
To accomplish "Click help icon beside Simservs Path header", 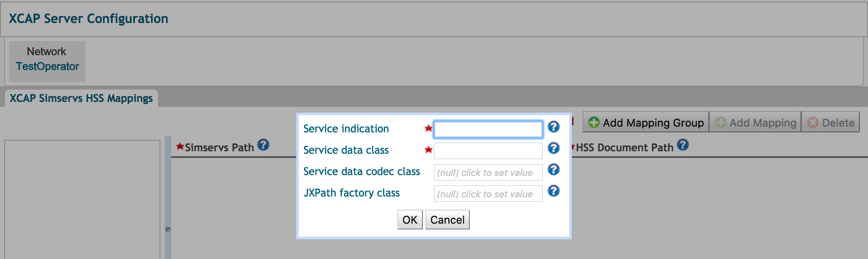I will [263, 145].
